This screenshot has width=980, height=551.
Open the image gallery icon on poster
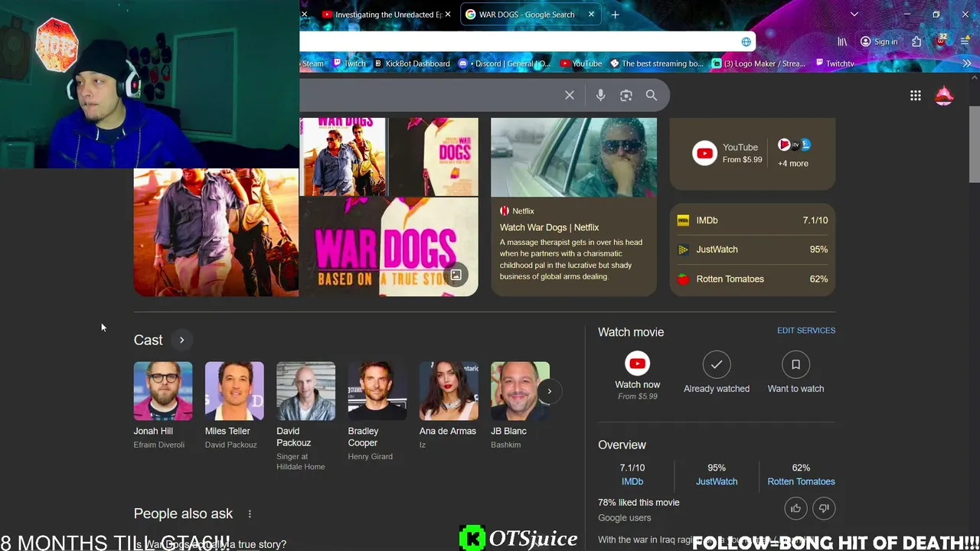[x=456, y=275]
